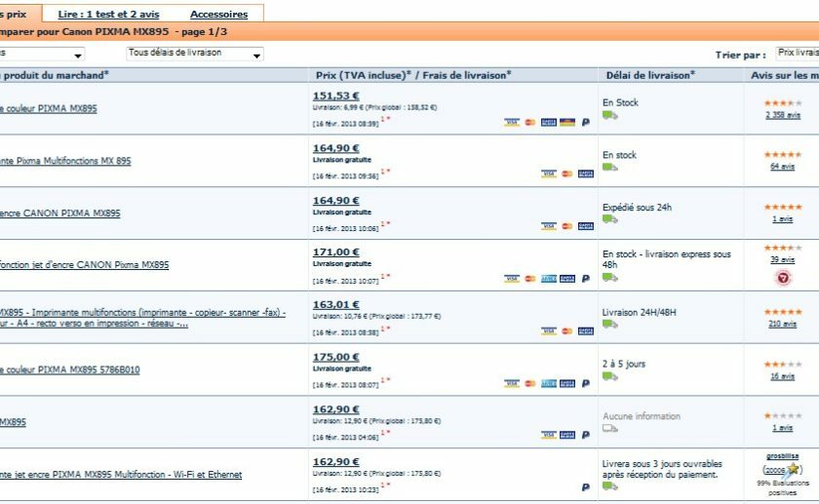
Task: Open the 'Pixma Multifonctions MX 895' product link
Action: coord(65,161)
